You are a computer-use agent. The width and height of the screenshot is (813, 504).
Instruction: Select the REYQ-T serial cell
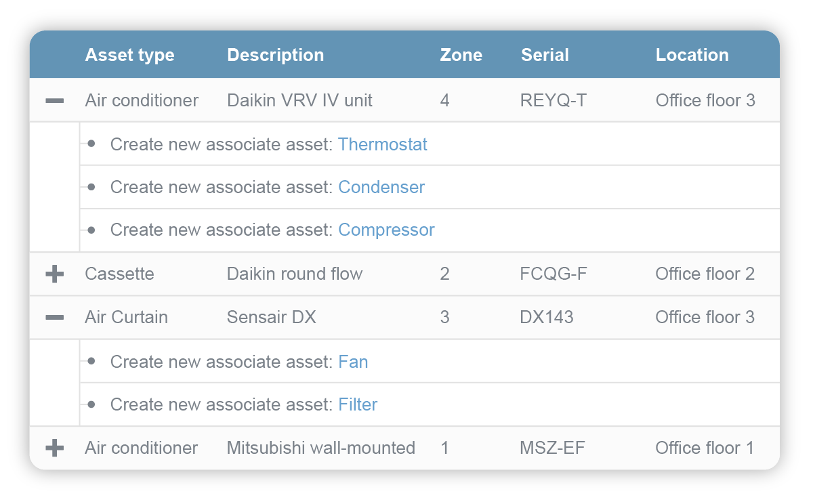[x=553, y=101]
